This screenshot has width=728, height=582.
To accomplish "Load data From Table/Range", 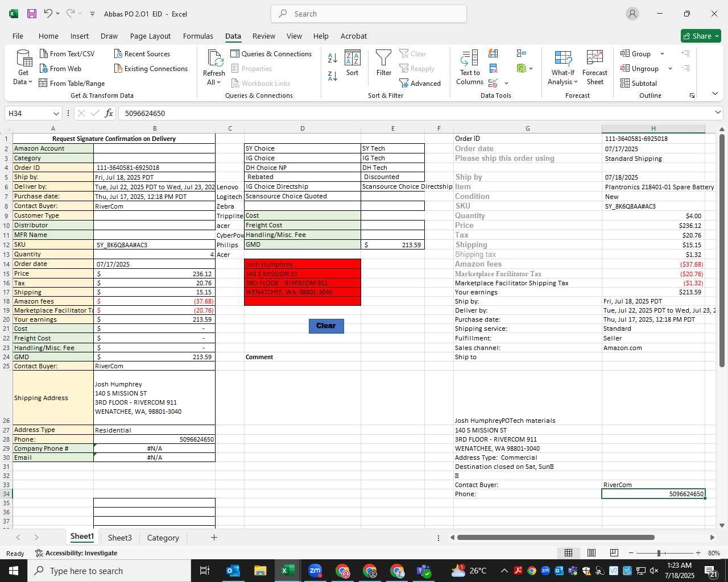I will (72, 83).
